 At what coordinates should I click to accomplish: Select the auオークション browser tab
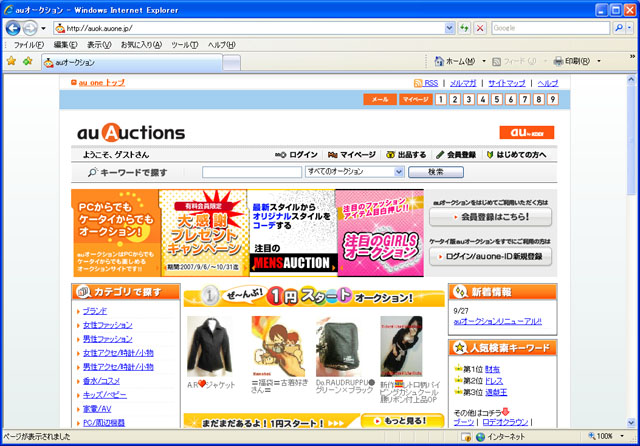click(131, 62)
